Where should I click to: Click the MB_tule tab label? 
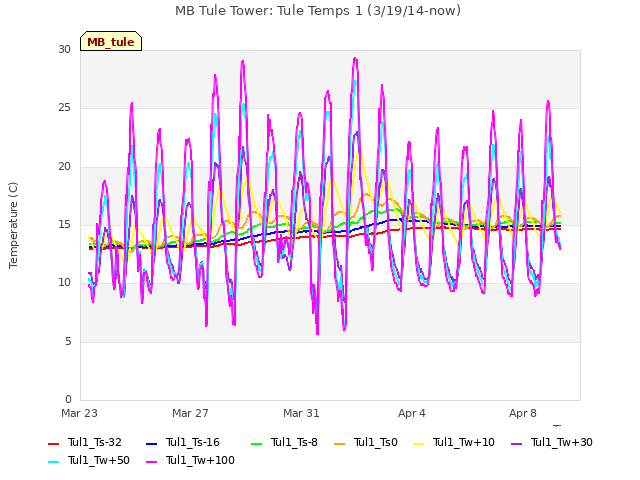(111, 42)
